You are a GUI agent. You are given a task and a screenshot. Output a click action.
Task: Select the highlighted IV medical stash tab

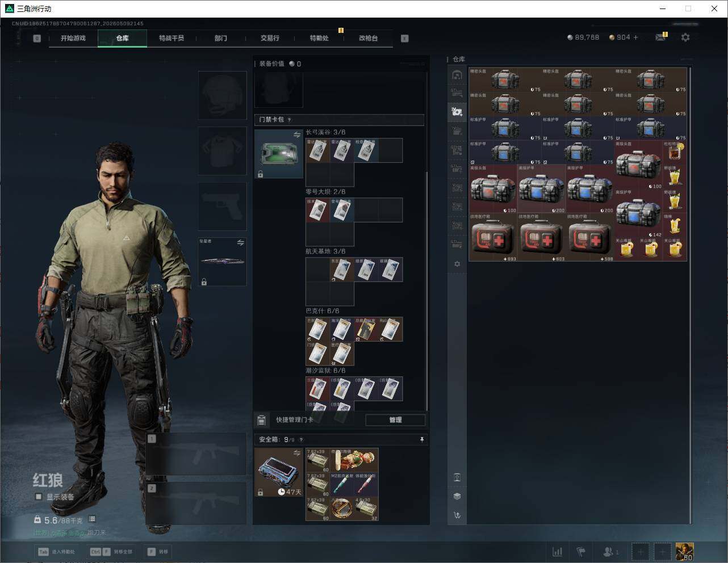[x=457, y=111]
